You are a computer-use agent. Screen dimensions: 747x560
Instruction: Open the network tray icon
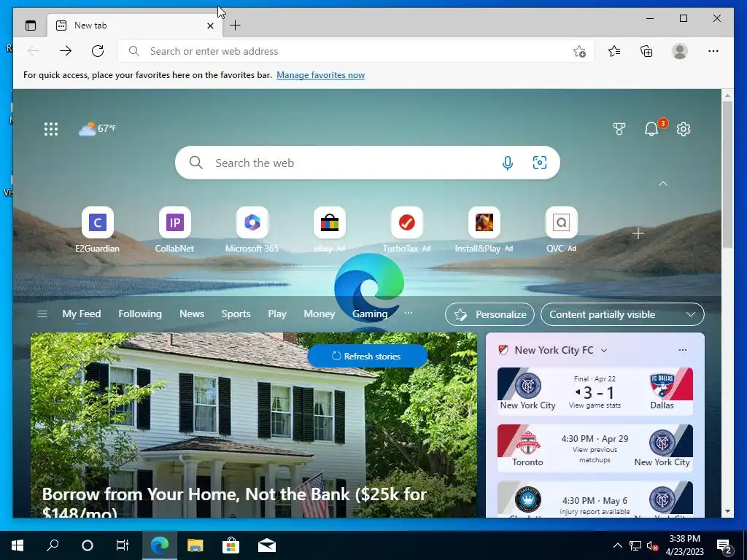[635, 545]
